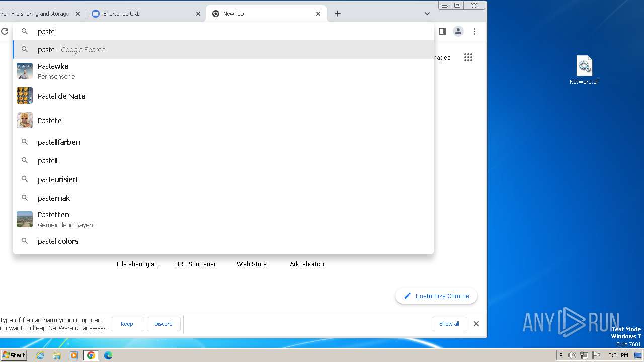Select the pasteurisiert suggestion
Image resolution: width=644 pixels, height=362 pixels.
pyautogui.click(x=223, y=179)
